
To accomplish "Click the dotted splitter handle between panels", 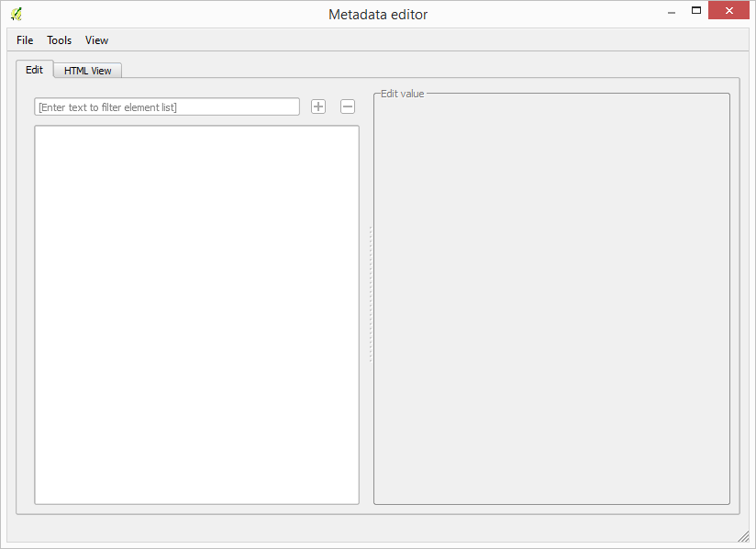I will pos(369,294).
